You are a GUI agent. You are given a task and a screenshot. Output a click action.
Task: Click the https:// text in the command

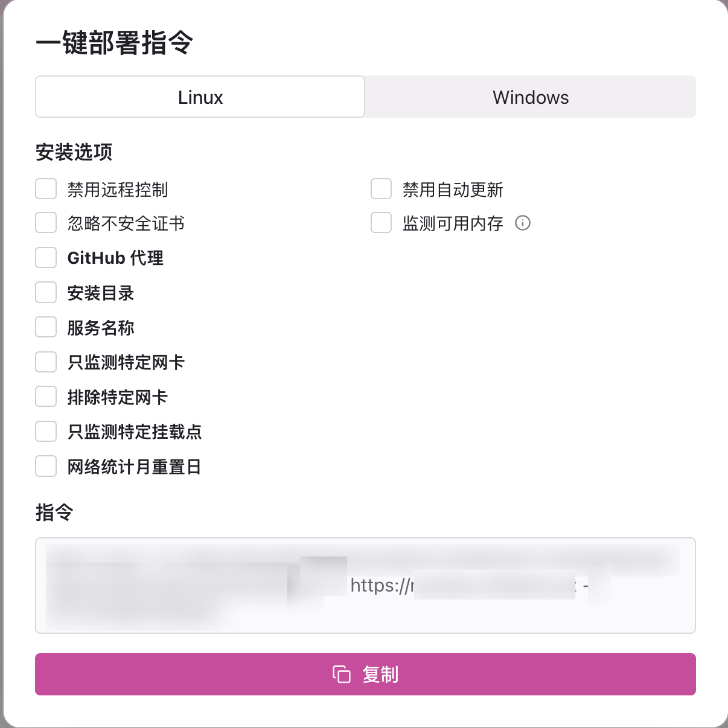[380, 586]
